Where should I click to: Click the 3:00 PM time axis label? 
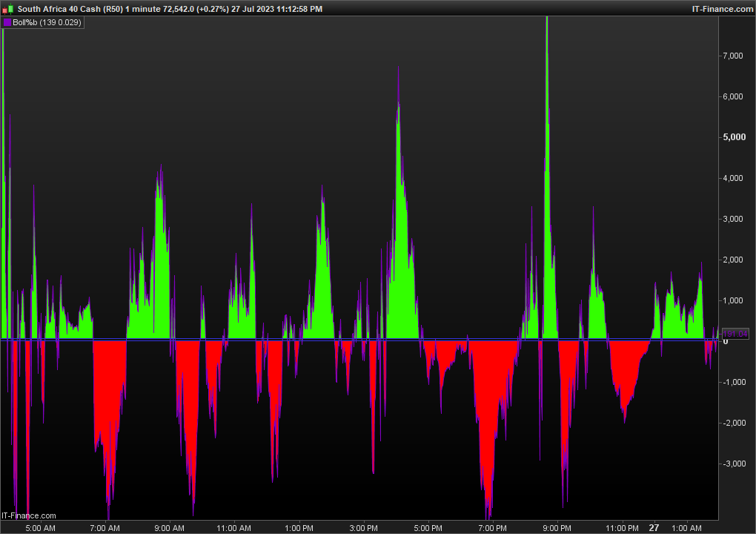point(363,528)
